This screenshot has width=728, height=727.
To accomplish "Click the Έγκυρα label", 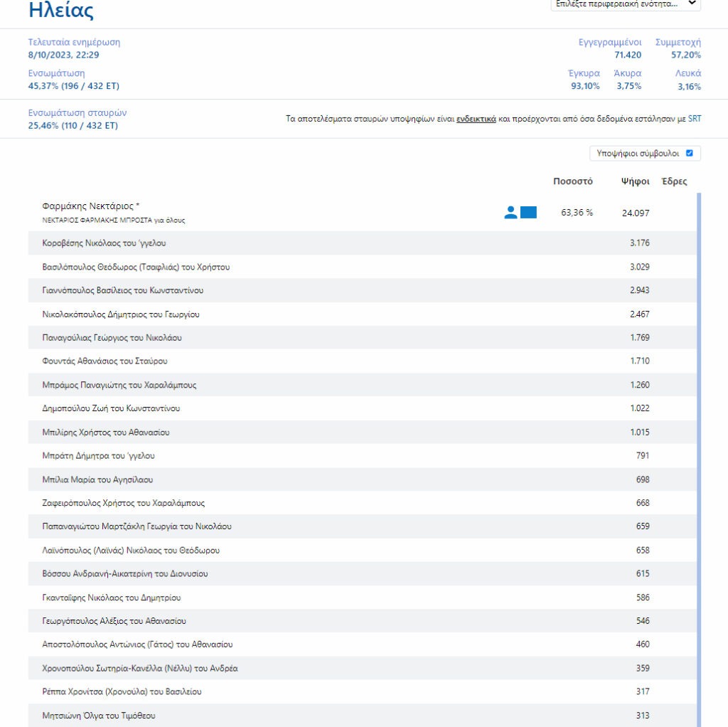I will (584, 73).
